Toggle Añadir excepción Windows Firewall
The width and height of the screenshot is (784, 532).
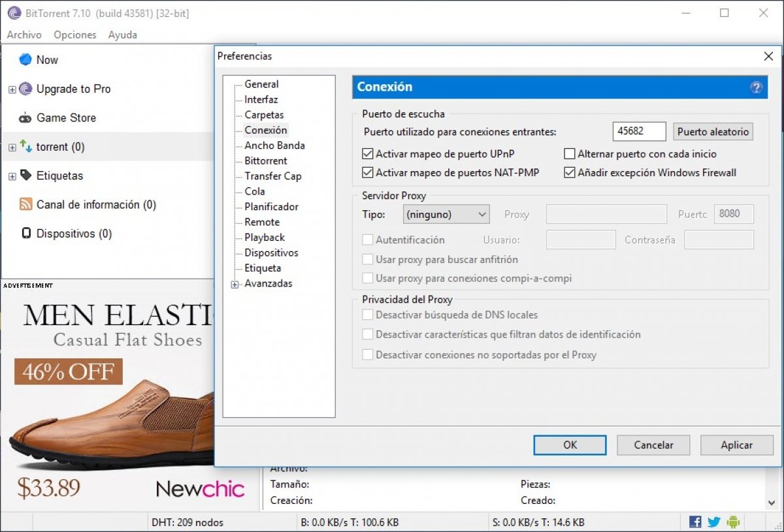pyautogui.click(x=569, y=173)
